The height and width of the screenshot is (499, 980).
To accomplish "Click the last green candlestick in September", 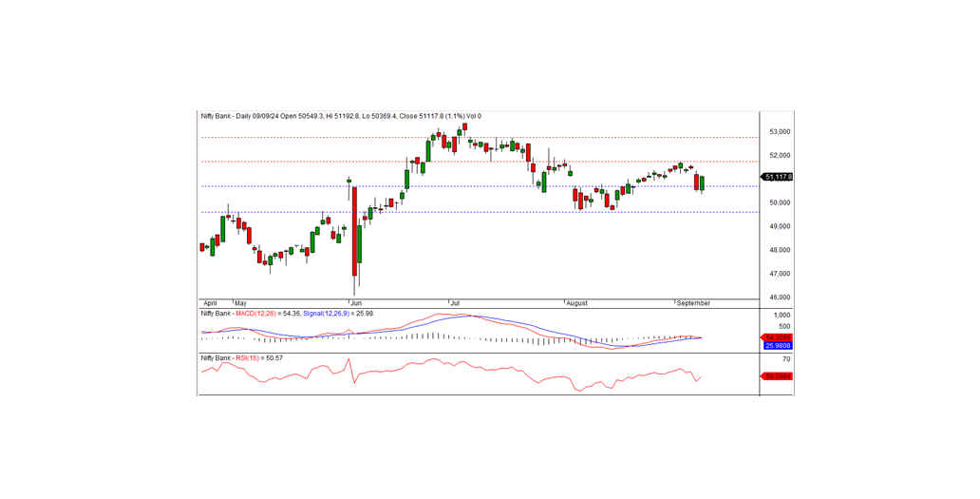I will [703, 183].
